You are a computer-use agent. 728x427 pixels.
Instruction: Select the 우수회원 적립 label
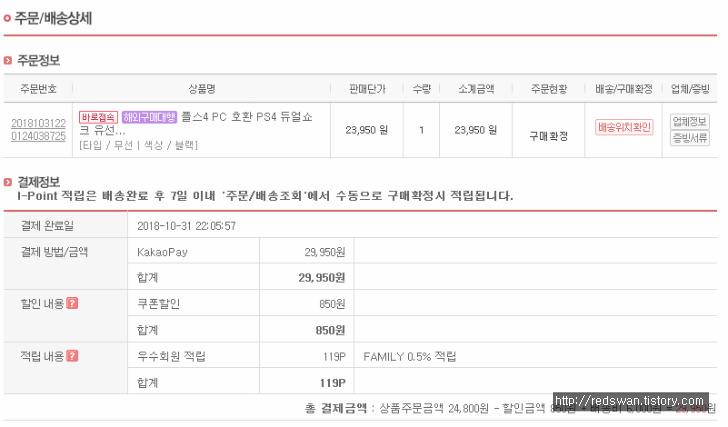[171, 356]
